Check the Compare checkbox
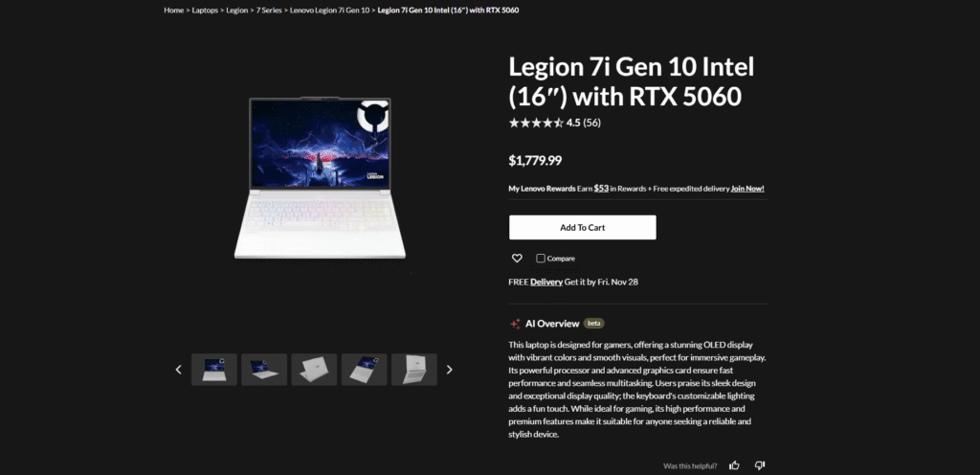Image resolution: width=980 pixels, height=475 pixels. 541,259
